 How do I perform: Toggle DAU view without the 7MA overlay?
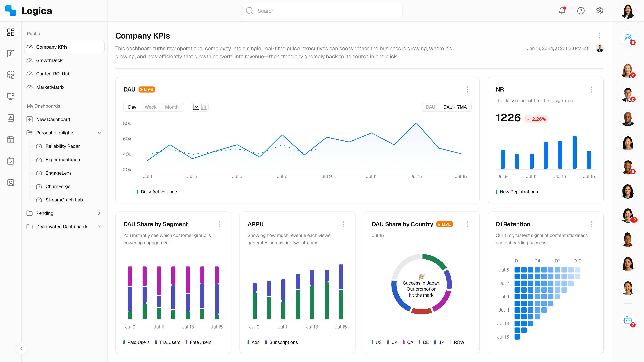(x=431, y=107)
